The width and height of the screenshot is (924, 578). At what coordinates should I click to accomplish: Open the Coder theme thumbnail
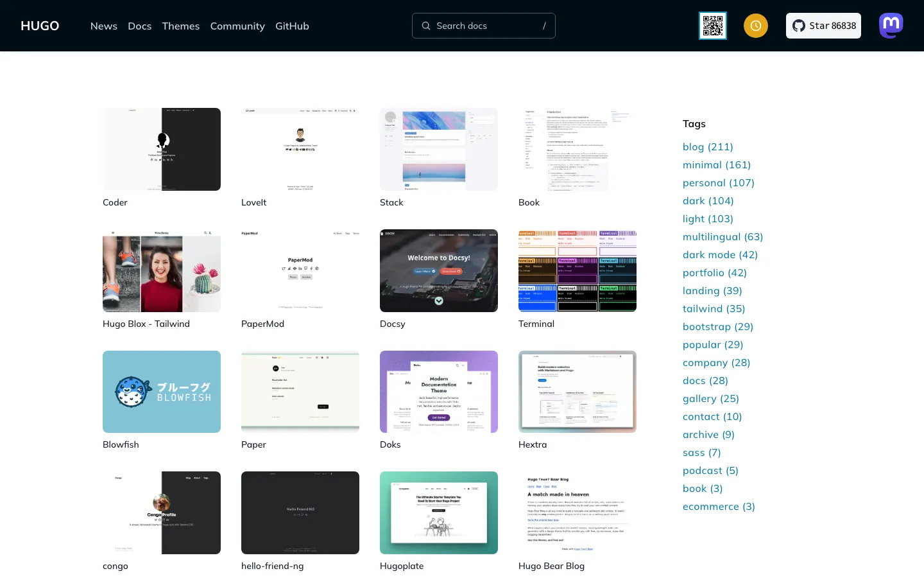(x=162, y=149)
